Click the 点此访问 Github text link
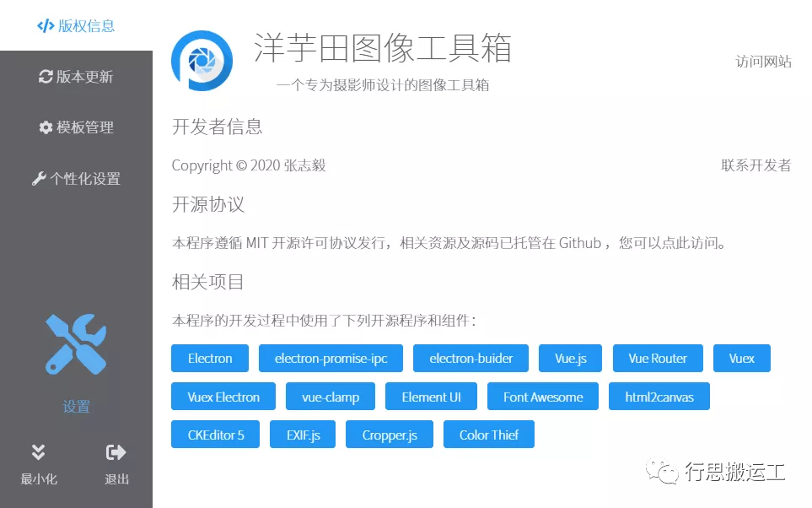 click(x=689, y=242)
